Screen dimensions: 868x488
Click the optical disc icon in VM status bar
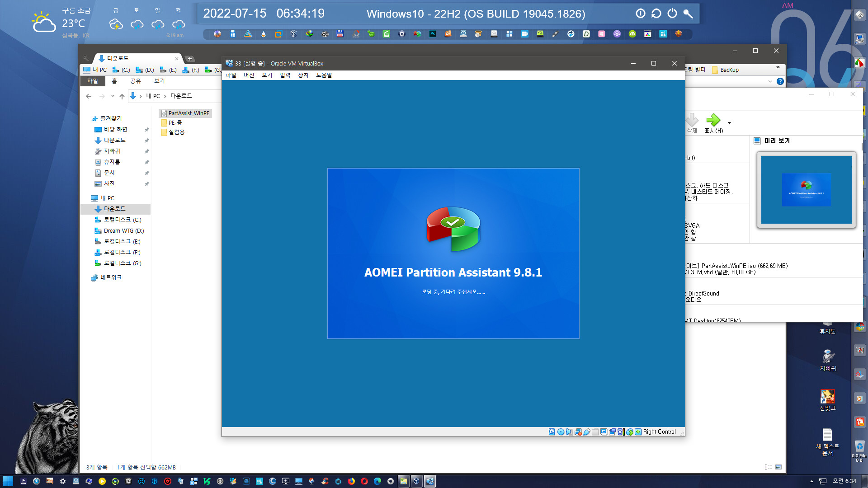coord(561,432)
